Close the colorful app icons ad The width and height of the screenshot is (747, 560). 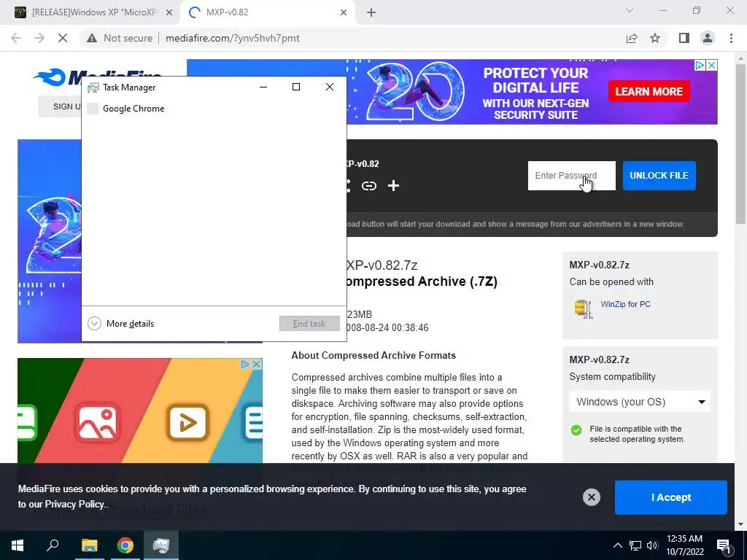pyautogui.click(x=256, y=365)
